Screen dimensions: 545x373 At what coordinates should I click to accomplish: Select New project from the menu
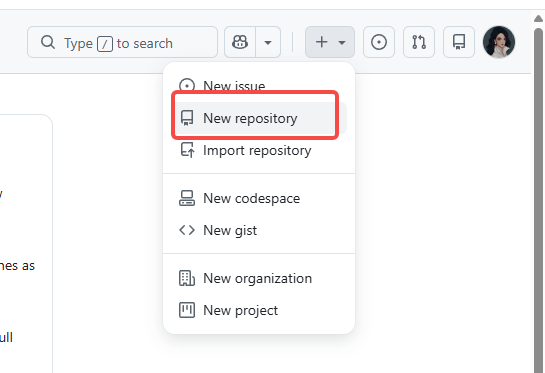[259, 310]
